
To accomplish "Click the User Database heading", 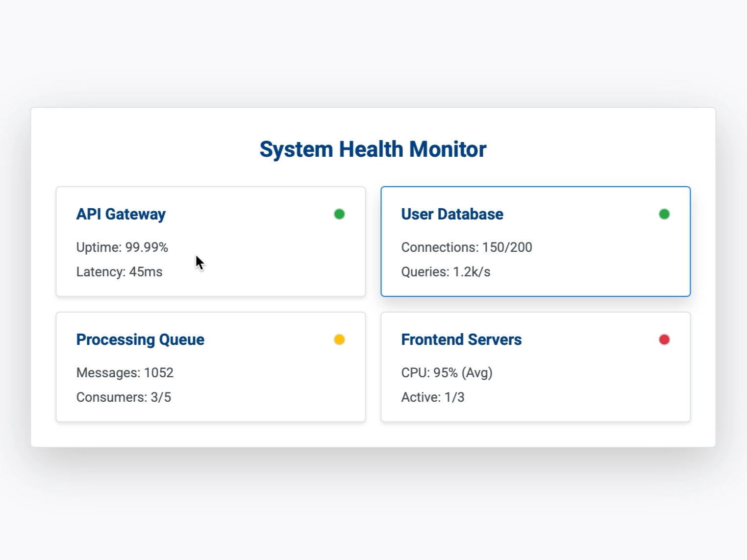I will tap(451, 214).
